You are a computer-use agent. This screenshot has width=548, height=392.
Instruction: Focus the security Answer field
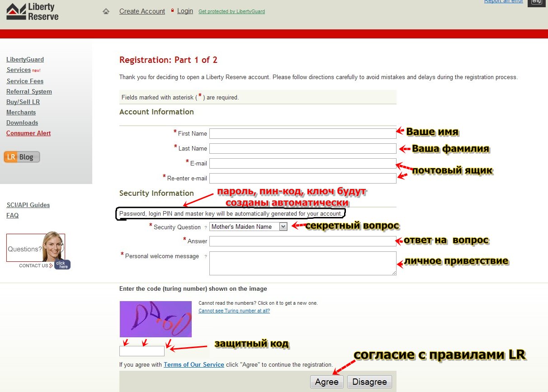[x=303, y=241]
